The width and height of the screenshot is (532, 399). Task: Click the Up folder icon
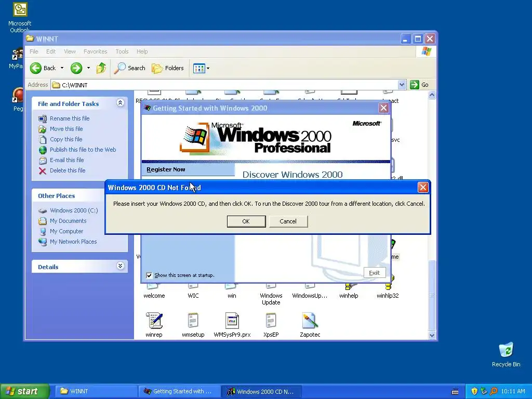(x=101, y=68)
